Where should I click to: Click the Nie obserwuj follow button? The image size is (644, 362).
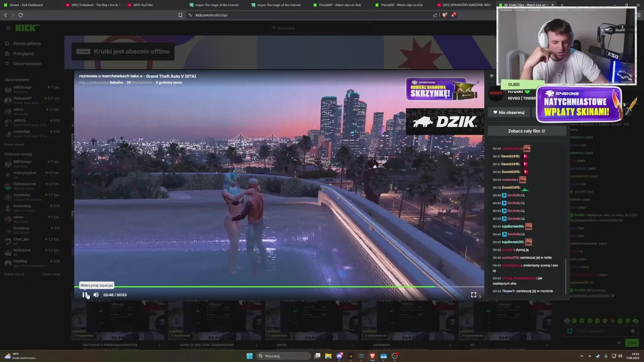click(x=509, y=113)
